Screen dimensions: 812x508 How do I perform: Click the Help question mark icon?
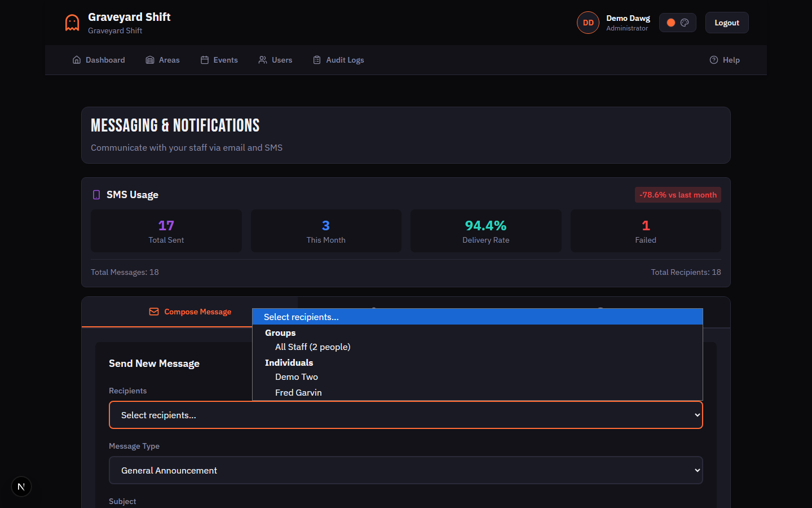tap(714, 60)
